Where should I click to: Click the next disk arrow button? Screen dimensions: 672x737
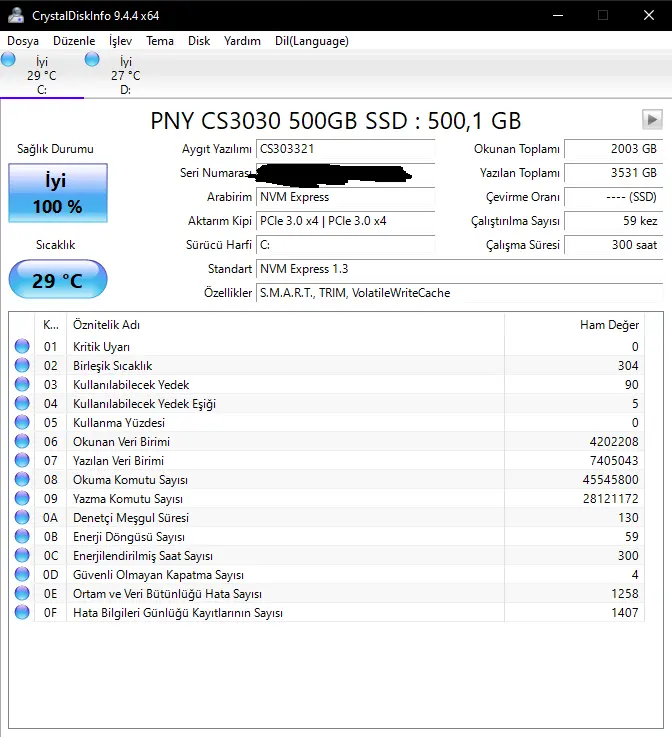point(652,119)
